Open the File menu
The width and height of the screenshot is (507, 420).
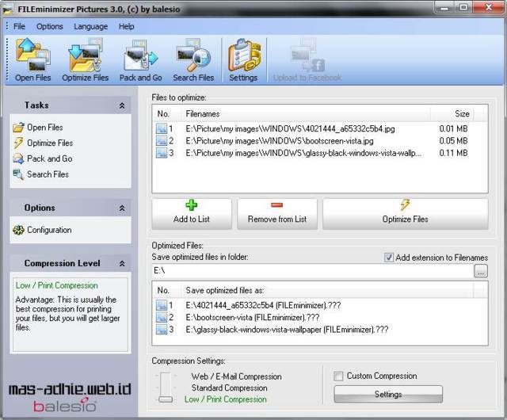19,26
